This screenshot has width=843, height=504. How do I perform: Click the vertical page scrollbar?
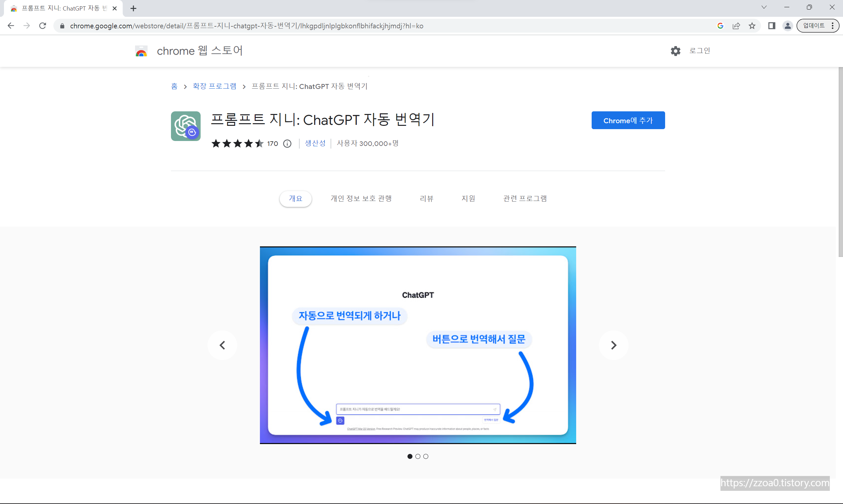click(x=840, y=162)
